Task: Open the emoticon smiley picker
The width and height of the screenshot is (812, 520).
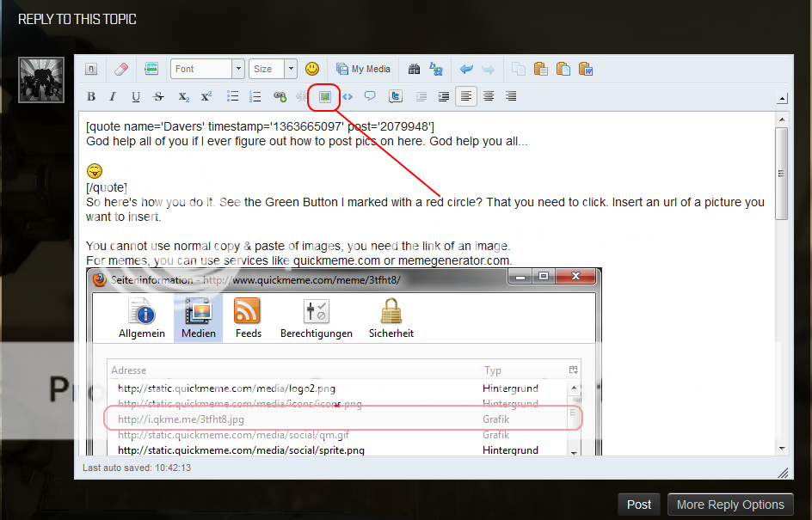Action: pyautogui.click(x=312, y=69)
